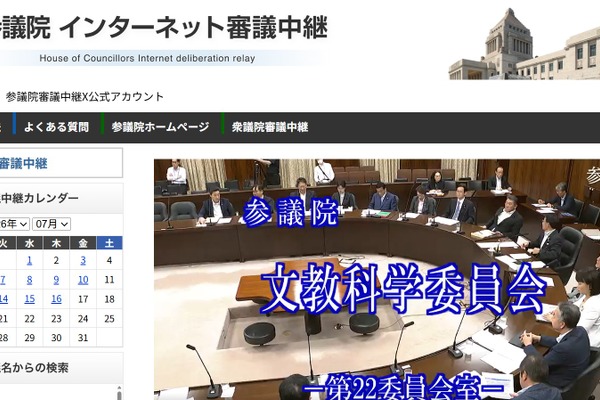Click the 名からの検索 section heading

[34, 368]
